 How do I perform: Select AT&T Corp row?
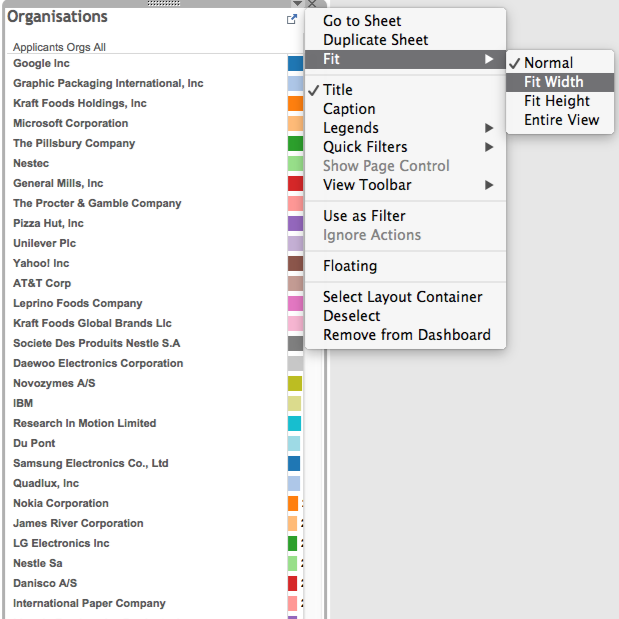(x=42, y=283)
